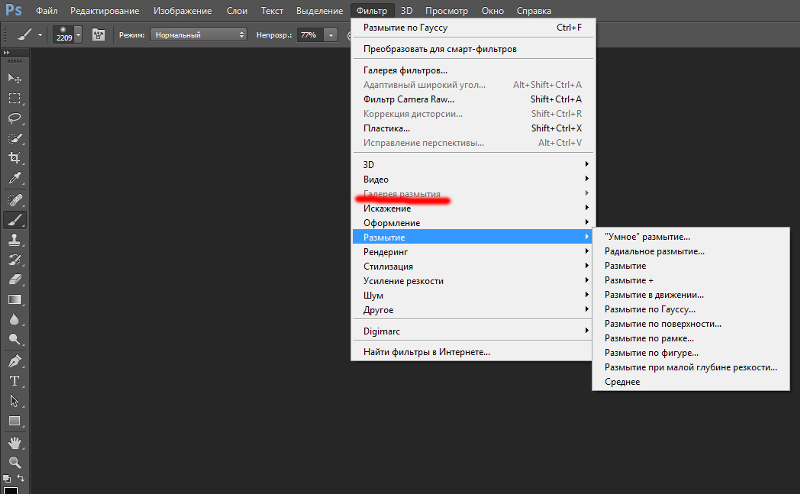Expand the toolbox double-arrow
The height and width of the screenshot is (494, 800).
click(x=6, y=53)
